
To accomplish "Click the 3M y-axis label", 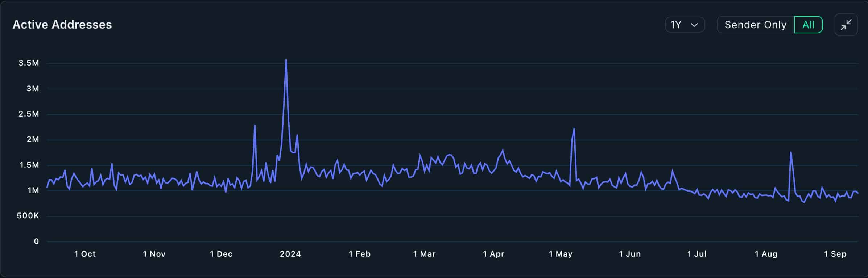I will [x=33, y=89].
